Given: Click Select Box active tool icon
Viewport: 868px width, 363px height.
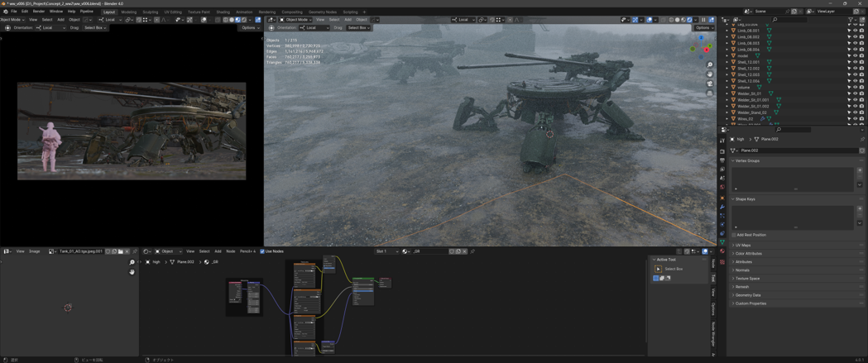Looking at the screenshot, I should [x=658, y=269].
